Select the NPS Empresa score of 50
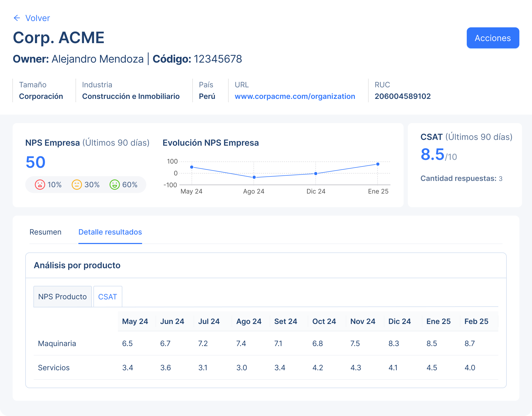Screen dimensions: 532x416 point(35,162)
